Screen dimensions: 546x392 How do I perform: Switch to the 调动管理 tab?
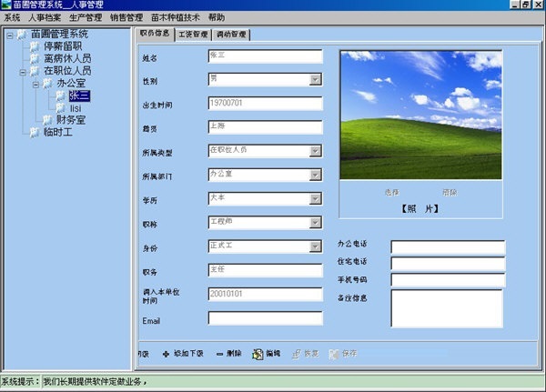[x=231, y=35]
